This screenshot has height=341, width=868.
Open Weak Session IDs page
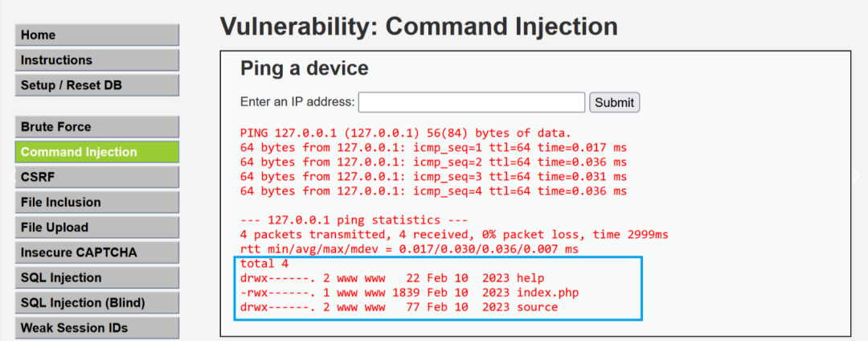(x=96, y=327)
